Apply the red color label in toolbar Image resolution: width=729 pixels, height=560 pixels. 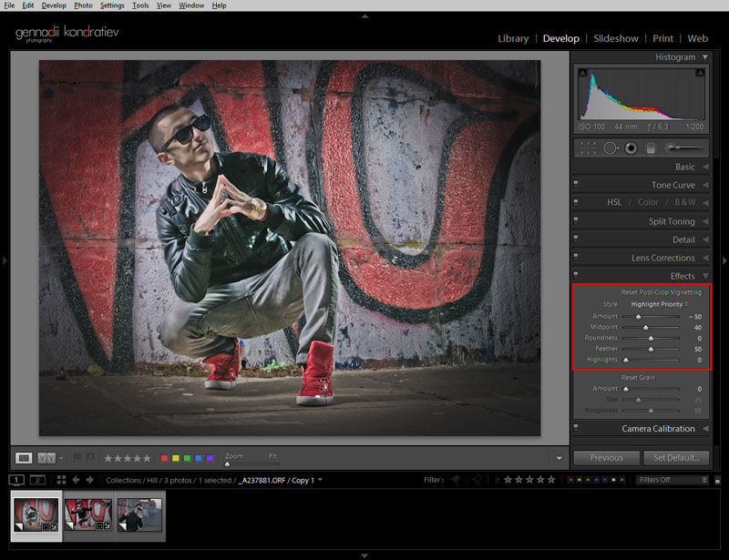(164, 458)
